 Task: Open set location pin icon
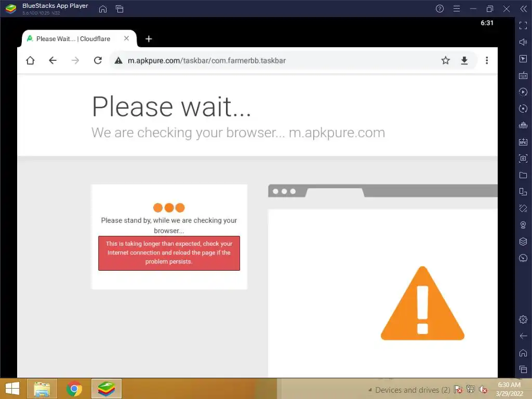coord(523,225)
